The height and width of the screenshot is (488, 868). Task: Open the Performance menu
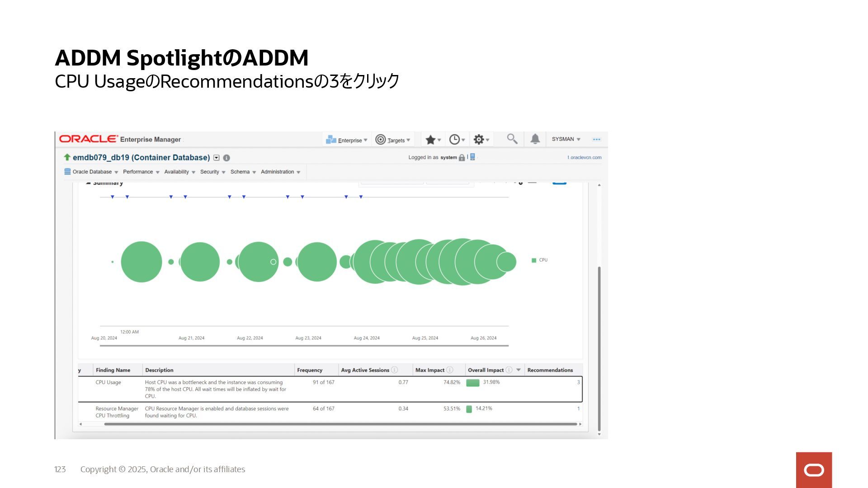tap(141, 172)
